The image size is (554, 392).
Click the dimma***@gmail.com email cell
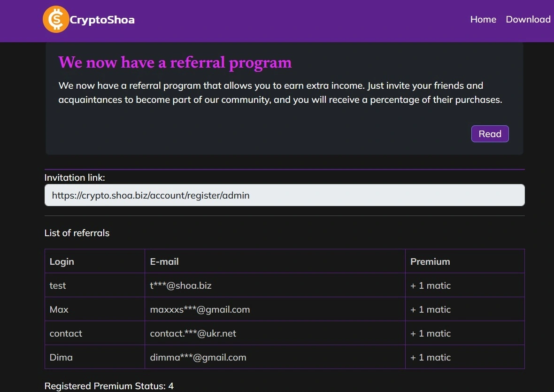(x=275, y=357)
